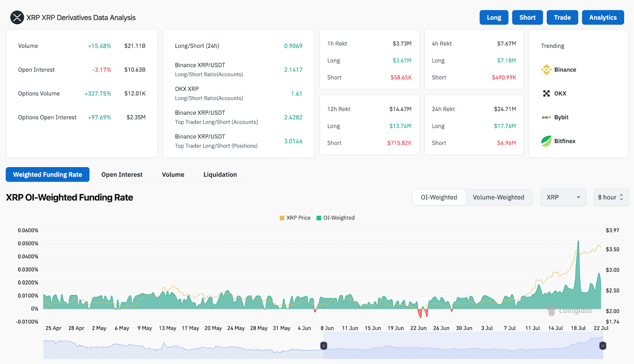Click the left range handle on the navigator
The image size is (634, 364).
324,346
